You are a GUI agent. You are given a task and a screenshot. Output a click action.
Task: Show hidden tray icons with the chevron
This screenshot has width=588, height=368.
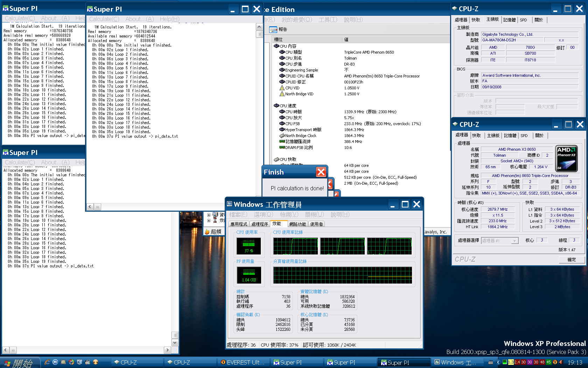(x=498, y=362)
